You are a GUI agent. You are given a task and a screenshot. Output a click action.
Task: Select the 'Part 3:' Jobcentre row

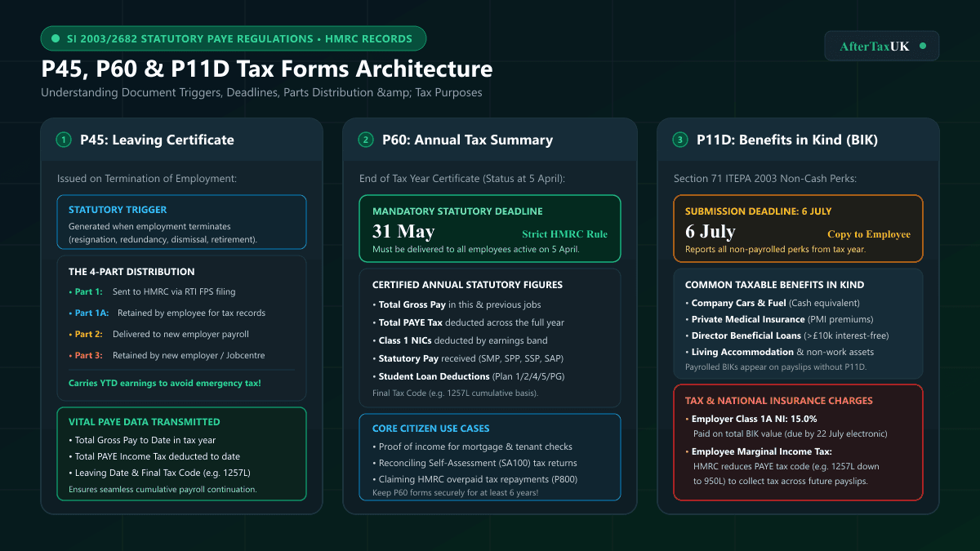(167, 355)
